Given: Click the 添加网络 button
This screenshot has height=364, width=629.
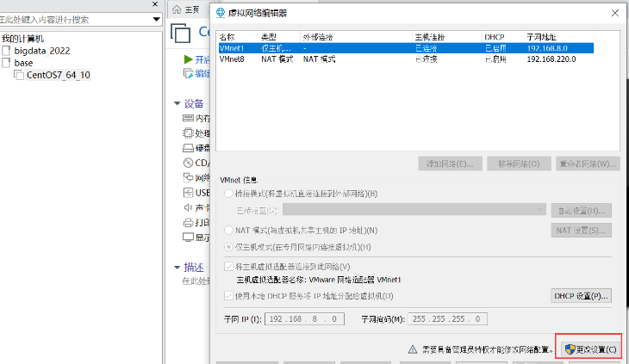Looking at the screenshot, I should pos(450,163).
